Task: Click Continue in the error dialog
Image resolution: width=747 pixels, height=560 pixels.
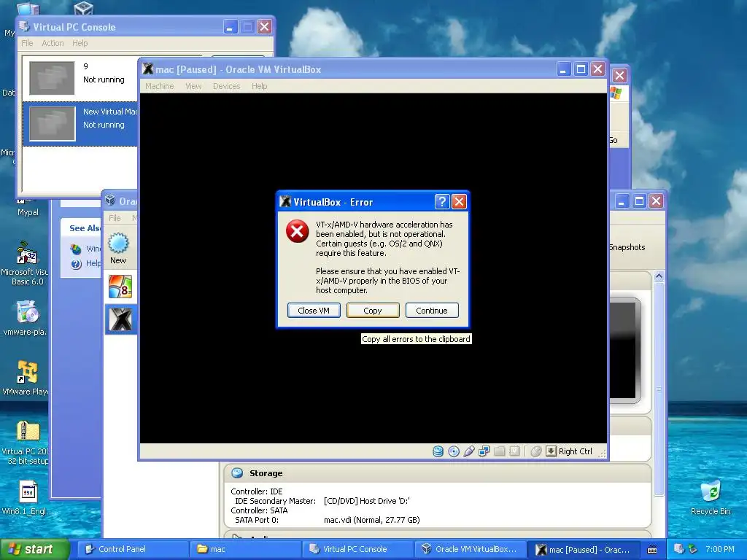Action: (x=432, y=311)
